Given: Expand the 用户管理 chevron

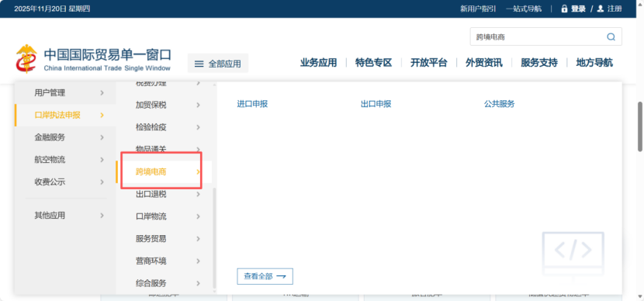Looking at the screenshot, I should (102, 93).
